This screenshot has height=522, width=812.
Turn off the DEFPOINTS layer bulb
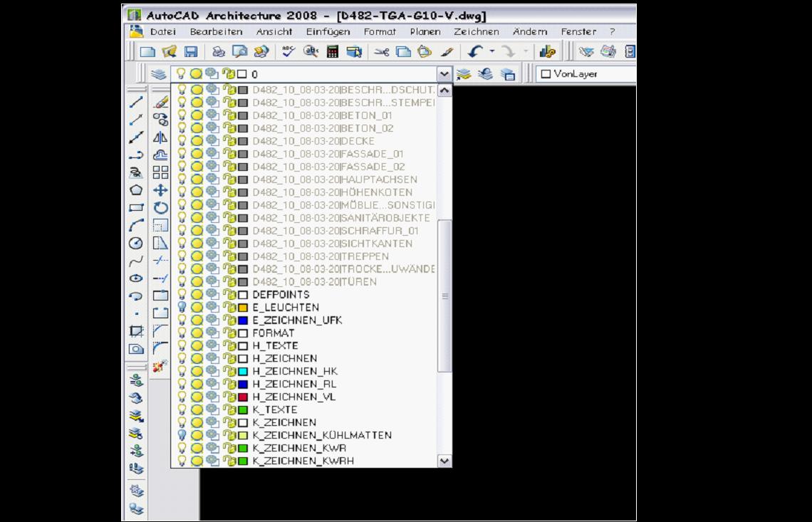[x=182, y=294]
